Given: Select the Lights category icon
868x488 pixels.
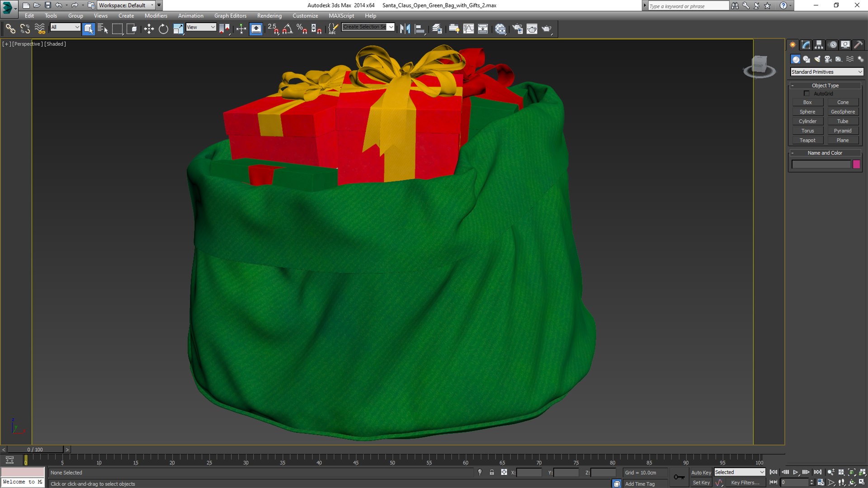Looking at the screenshot, I should click(817, 59).
